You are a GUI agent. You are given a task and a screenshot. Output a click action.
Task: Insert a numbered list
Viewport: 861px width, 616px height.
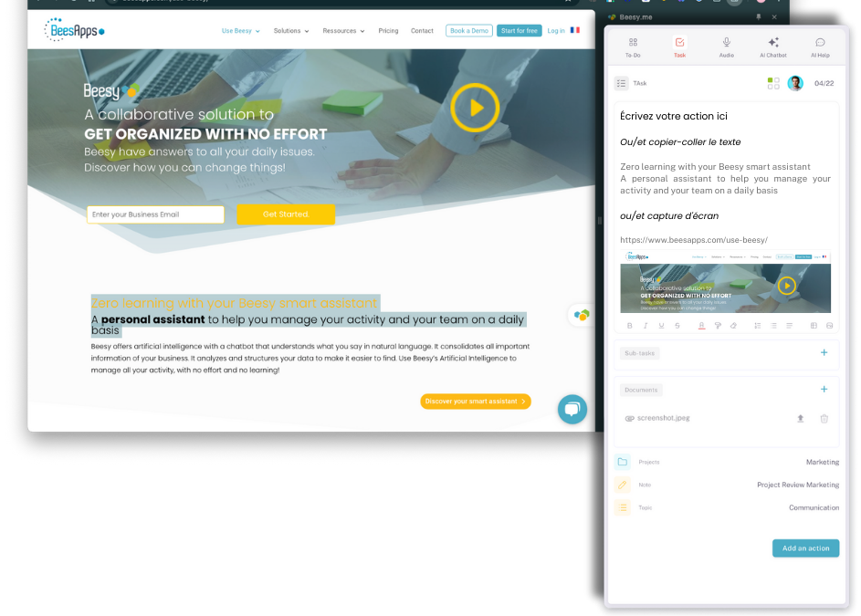757,326
